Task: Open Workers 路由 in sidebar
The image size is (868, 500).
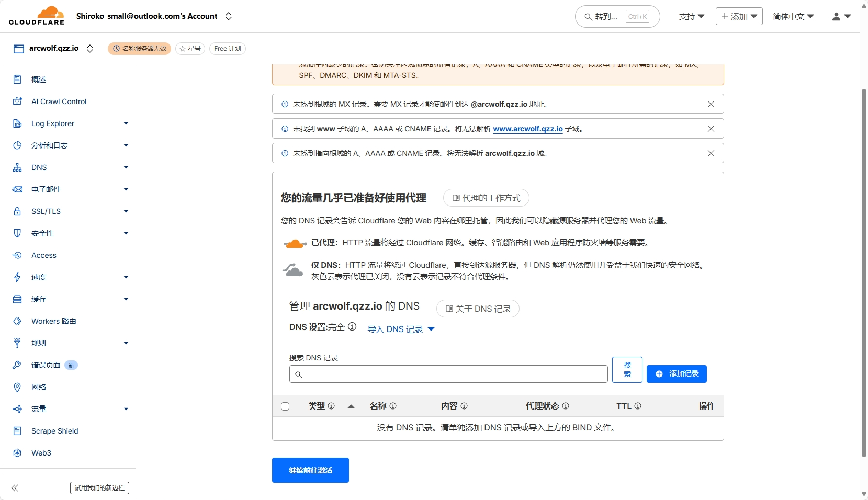Action: 54,321
